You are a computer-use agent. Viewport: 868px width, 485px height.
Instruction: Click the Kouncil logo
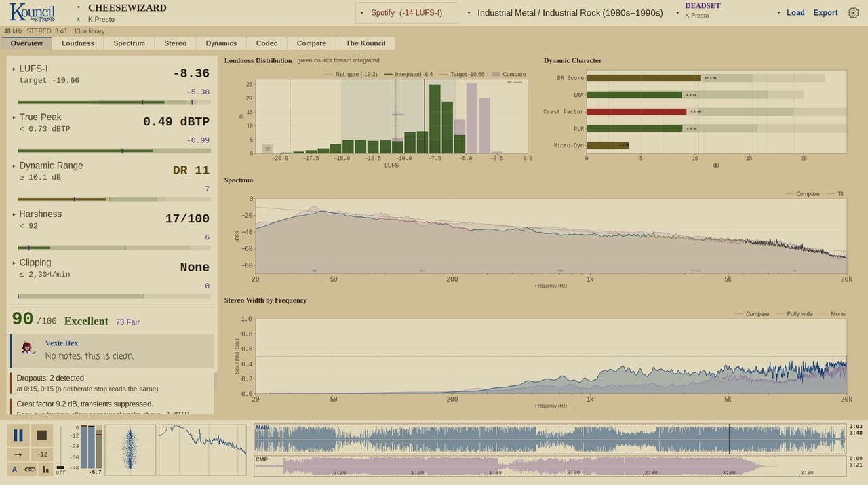click(33, 12)
